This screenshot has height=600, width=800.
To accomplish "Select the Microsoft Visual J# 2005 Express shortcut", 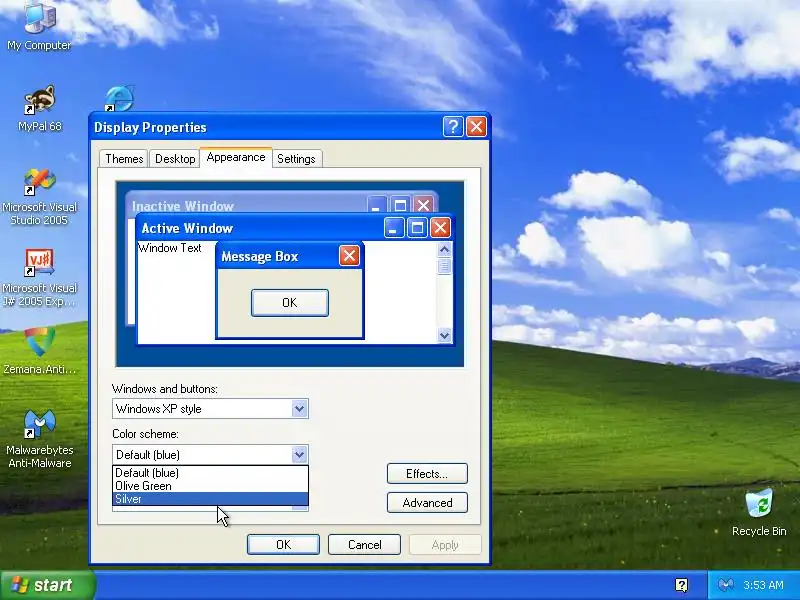I will [x=39, y=278].
